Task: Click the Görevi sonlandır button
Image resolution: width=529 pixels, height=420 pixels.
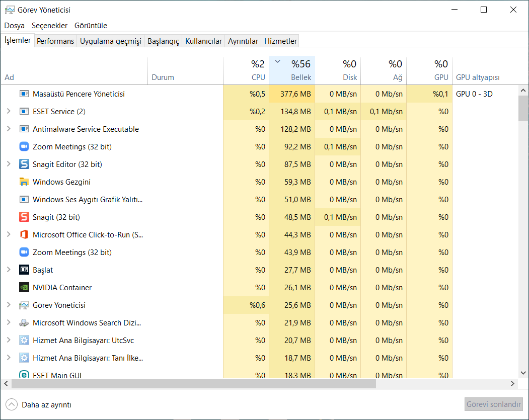Action: click(x=493, y=404)
